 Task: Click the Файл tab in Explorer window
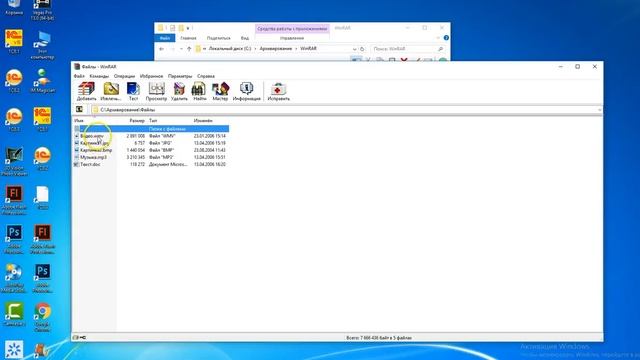165,38
